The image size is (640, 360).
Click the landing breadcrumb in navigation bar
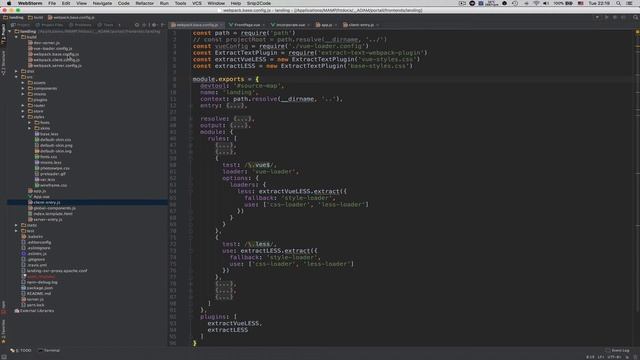click(x=13, y=18)
